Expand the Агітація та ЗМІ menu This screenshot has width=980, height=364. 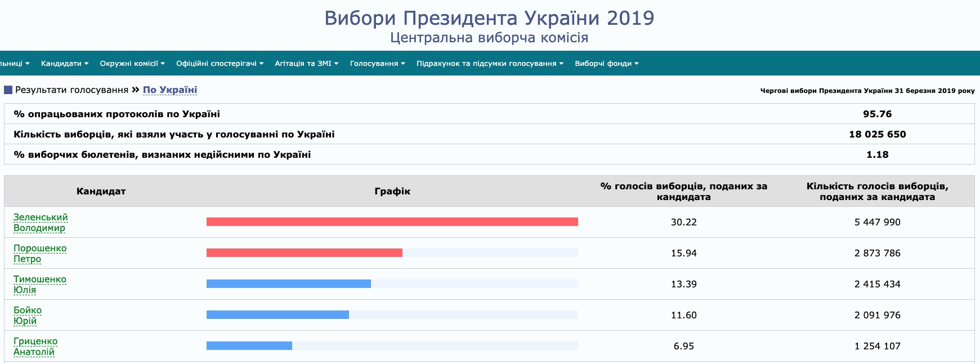coord(307,64)
